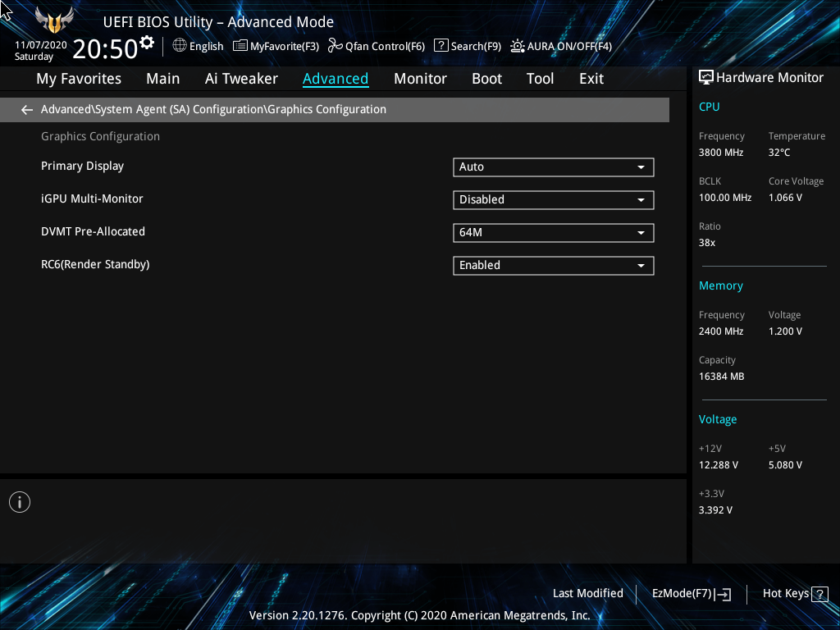This screenshot has height=630, width=840.
Task: Click the info icon in help panel
Action: point(20,502)
